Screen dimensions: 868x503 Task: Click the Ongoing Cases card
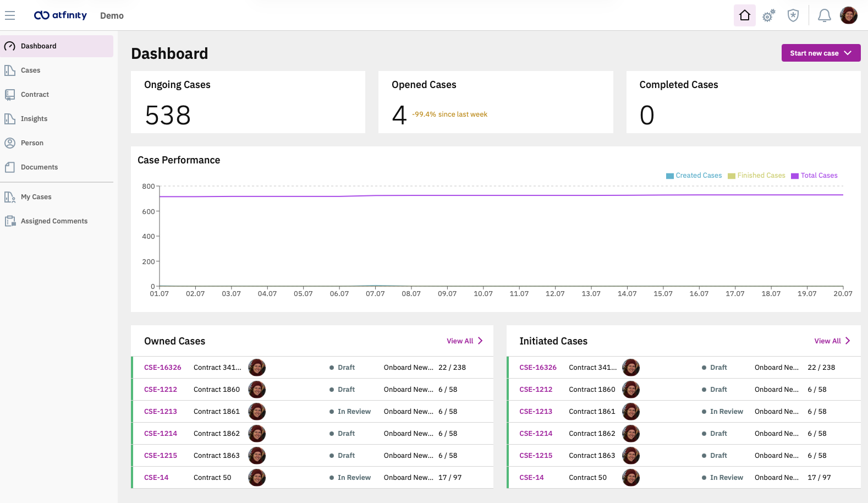pos(248,102)
